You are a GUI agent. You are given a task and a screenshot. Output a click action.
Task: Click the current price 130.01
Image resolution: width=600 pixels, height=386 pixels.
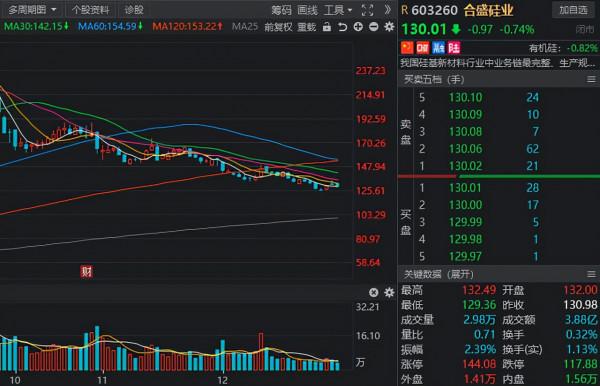(x=424, y=29)
